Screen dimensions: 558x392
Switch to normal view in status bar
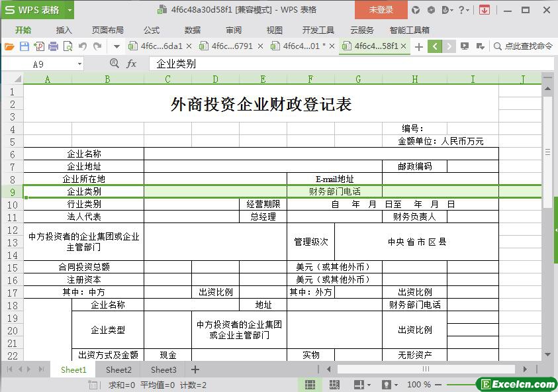(x=310, y=385)
